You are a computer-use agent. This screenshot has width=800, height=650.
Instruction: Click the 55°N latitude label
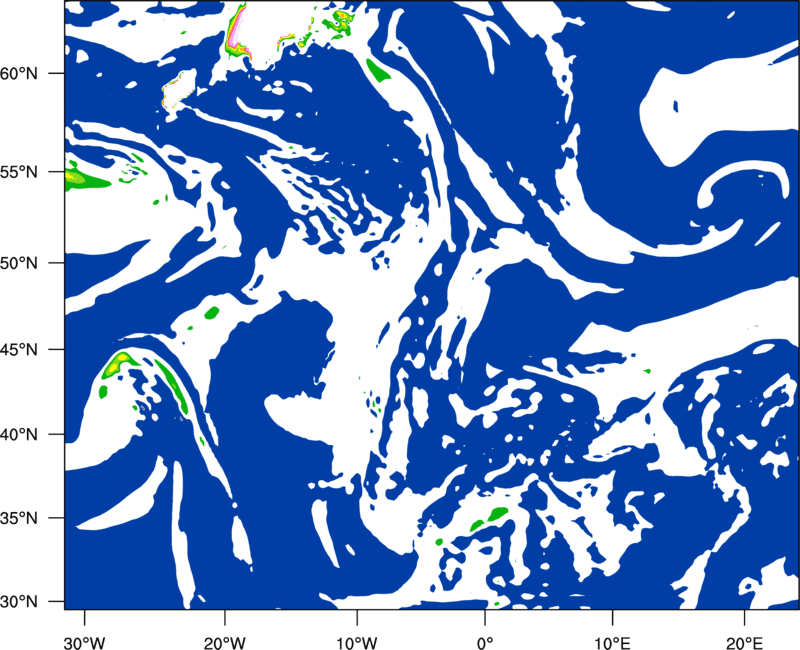19,172
